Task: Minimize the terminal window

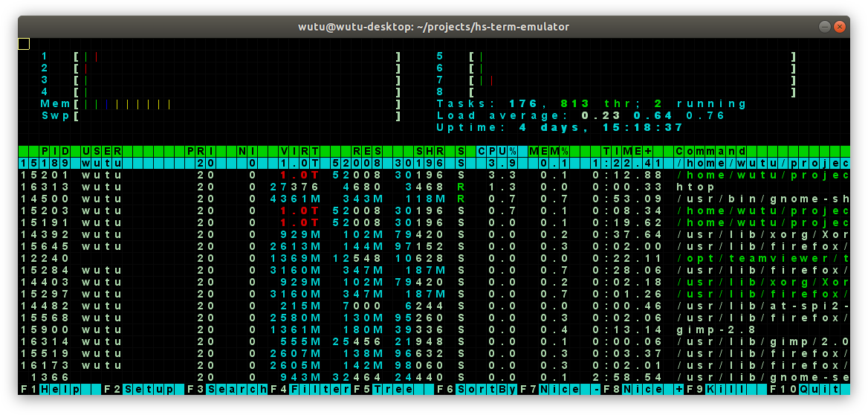Action: coord(825,27)
